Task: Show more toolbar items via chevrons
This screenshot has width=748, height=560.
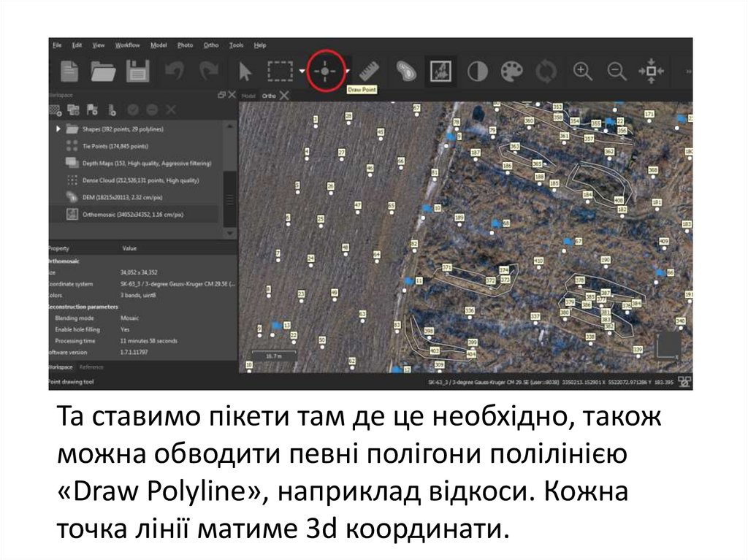Action: 688,72
